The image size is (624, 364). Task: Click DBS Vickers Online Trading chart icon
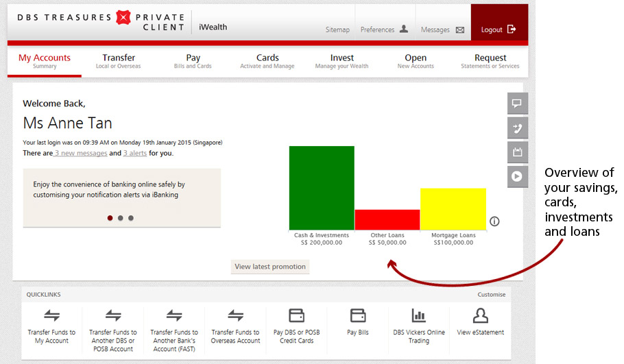pos(419,315)
